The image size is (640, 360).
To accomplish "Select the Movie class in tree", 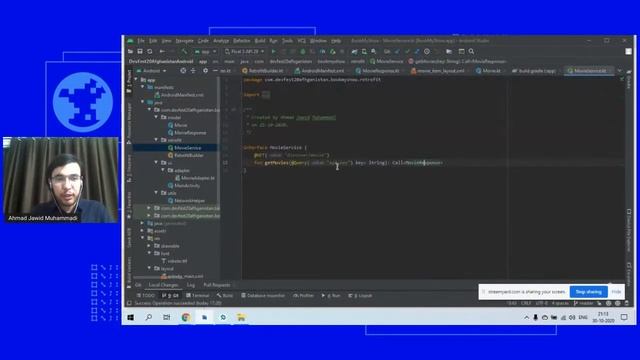I will point(178,125).
